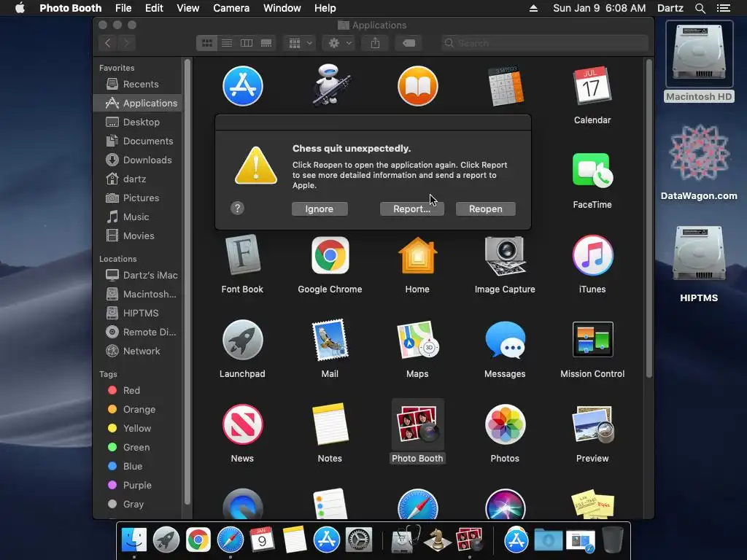Open Notification Center from menu bar
Image resolution: width=747 pixels, height=560 pixels.
(723, 8)
